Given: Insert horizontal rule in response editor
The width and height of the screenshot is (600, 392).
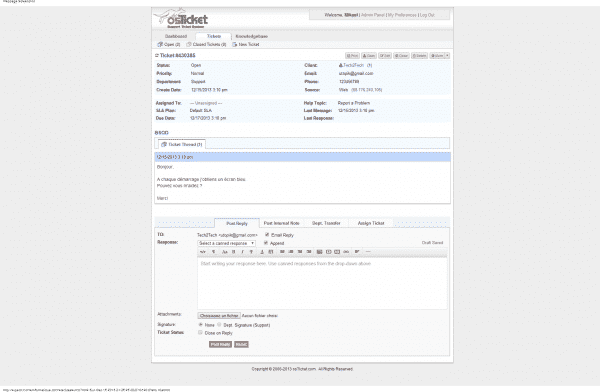Looking at the screenshot, I should pyautogui.click(x=368, y=252).
